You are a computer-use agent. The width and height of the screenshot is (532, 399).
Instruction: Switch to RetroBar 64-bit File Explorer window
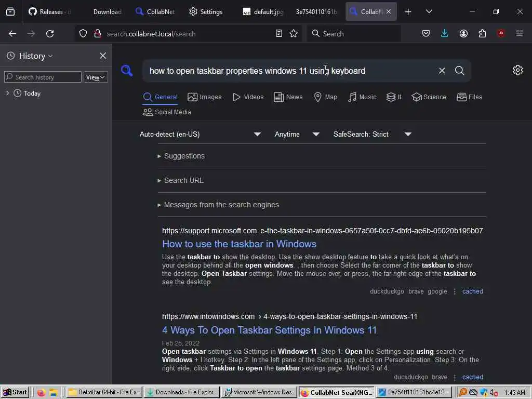pyautogui.click(x=104, y=392)
